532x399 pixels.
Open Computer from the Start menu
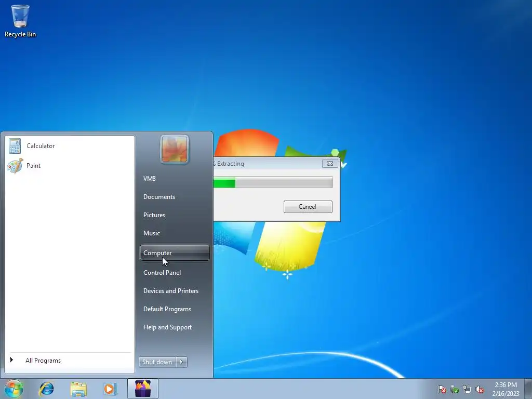tap(175, 253)
